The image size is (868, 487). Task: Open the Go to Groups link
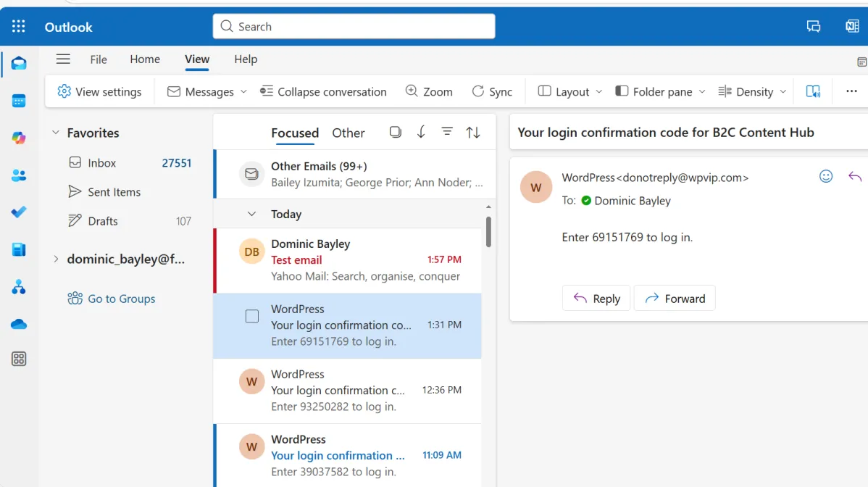click(x=121, y=299)
